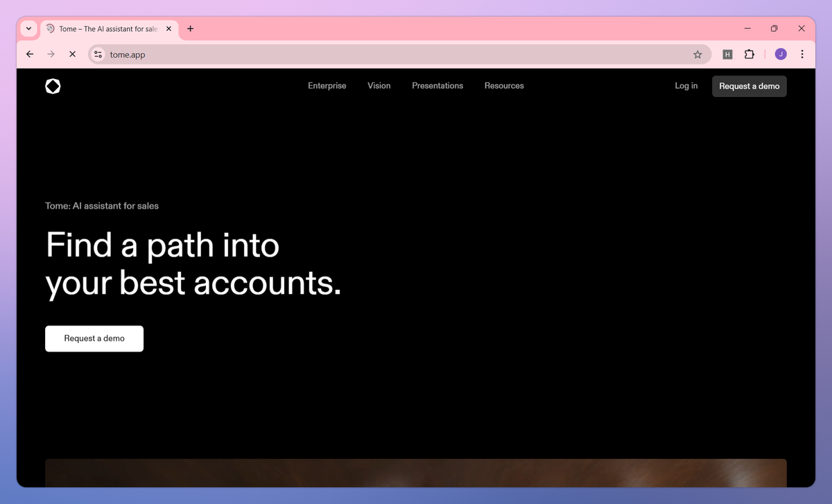Click the site info icon in address bar
832x504 pixels.
click(98, 54)
